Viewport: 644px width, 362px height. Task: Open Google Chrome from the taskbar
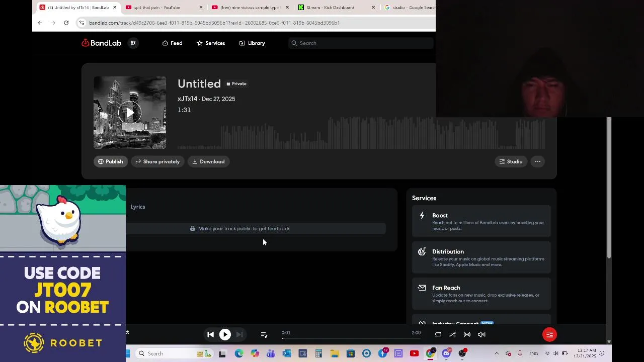[x=430, y=354]
